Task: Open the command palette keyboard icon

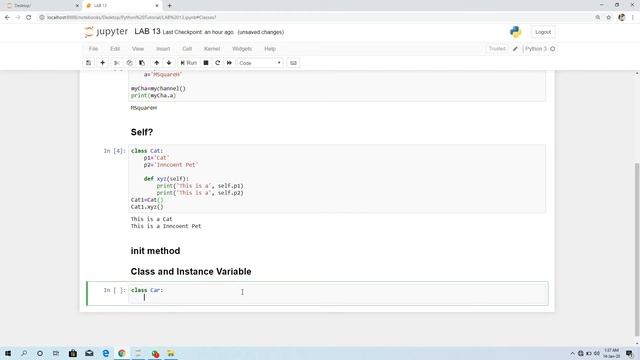Action: [293, 63]
